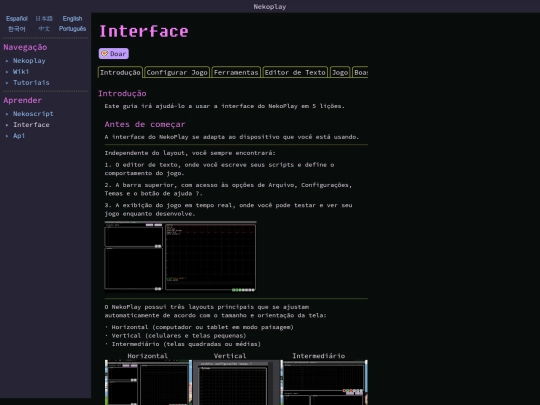
Task: Click the Antes de começar subheading
Action: (145, 124)
